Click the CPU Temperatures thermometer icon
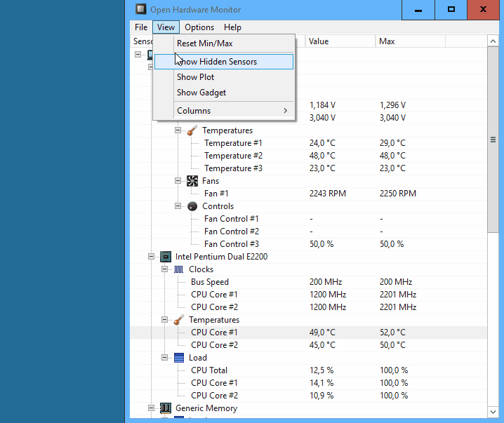The height and width of the screenshot is (423, 504). 179,320
